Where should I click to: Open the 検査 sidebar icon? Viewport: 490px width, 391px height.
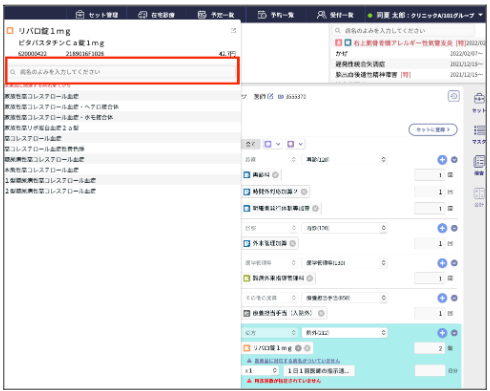pos(479,166)
